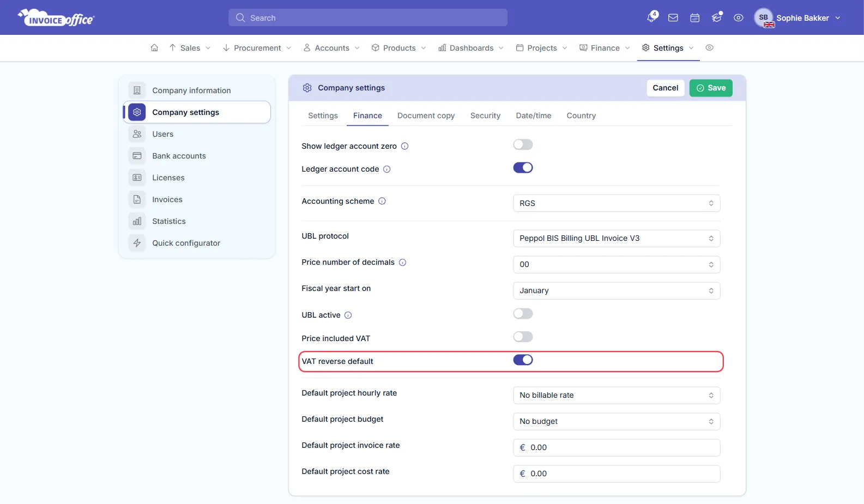The image size is (864, 504).
Task: Expand the Sophie Bakker user menu
Action: point(797,18)
